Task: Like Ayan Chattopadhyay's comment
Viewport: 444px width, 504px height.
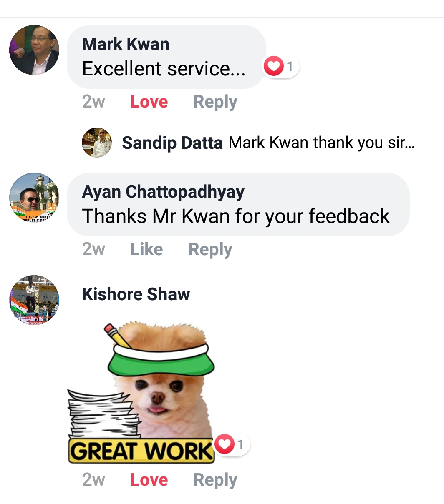Action: (x=146, y=249)
